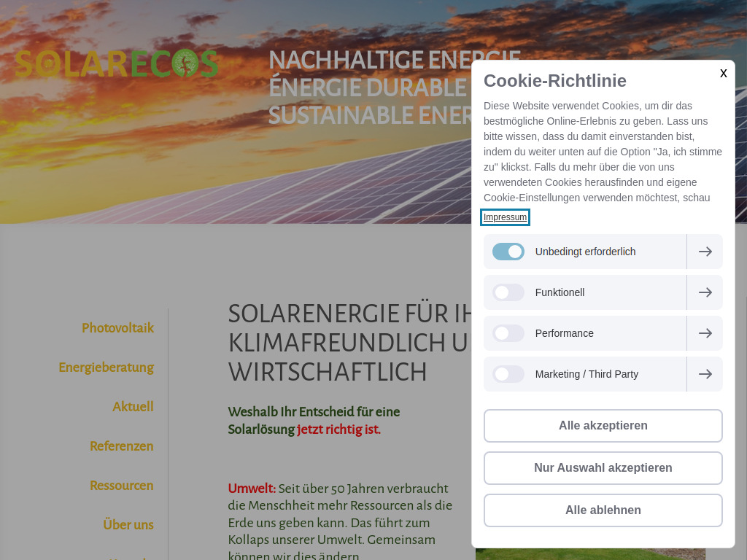Expand details for Performance cookies
Viewport: 747px width, 560px height.
point(705,332)
